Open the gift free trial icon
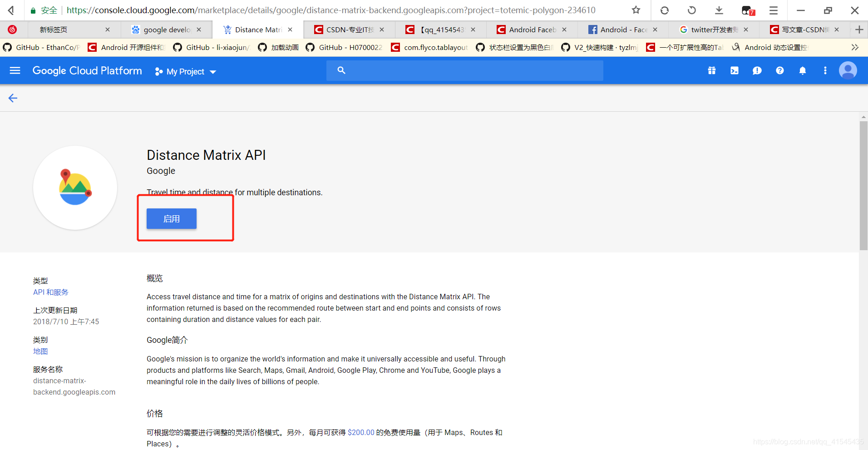The height and width of the screenshot is (450, 868). [712, 70]
